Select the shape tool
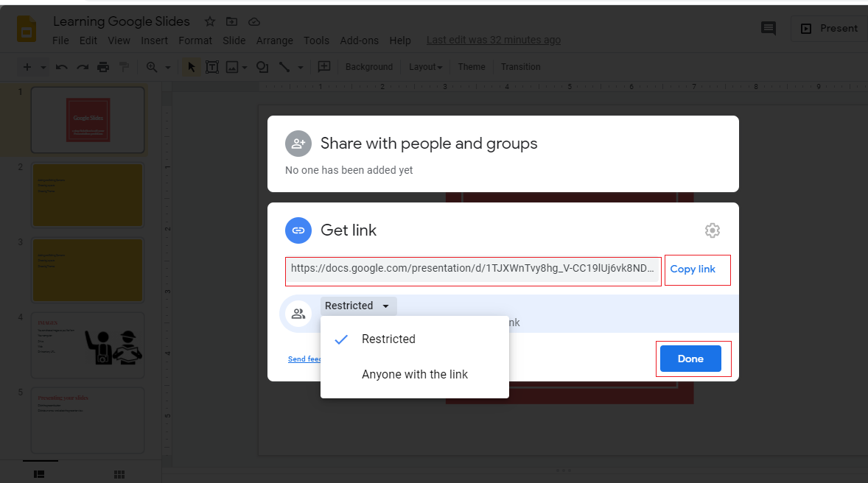The height and width of the screenshot is (483, 868). click(x=262, y=67)
